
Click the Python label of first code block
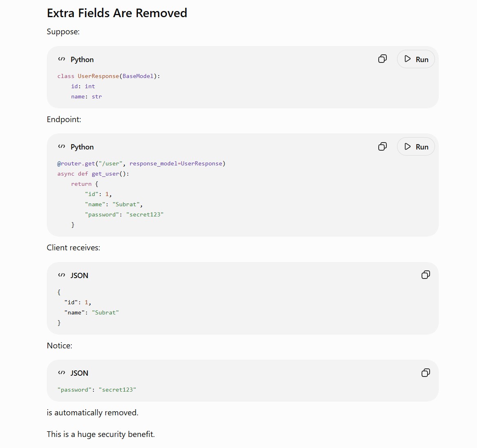(82, 59)
